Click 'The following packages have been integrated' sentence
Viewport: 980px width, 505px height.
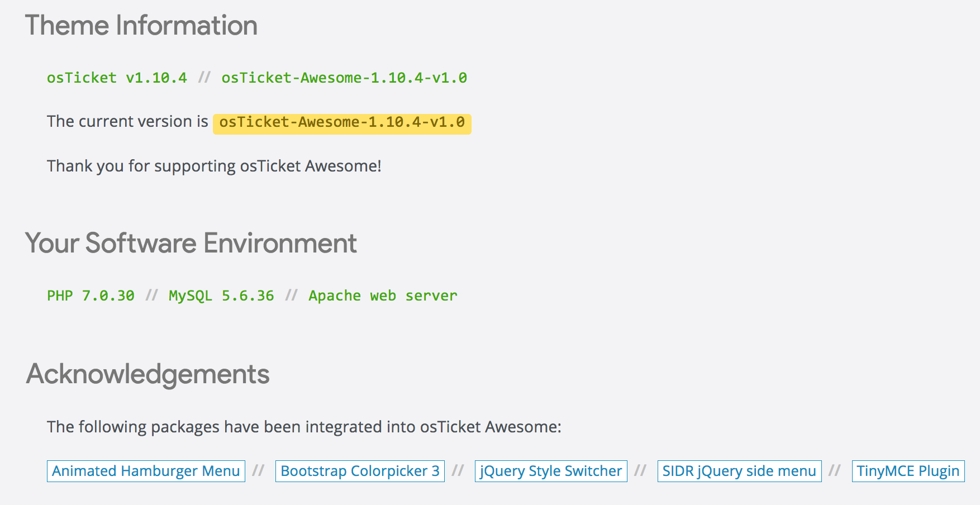tap(304, 427)
